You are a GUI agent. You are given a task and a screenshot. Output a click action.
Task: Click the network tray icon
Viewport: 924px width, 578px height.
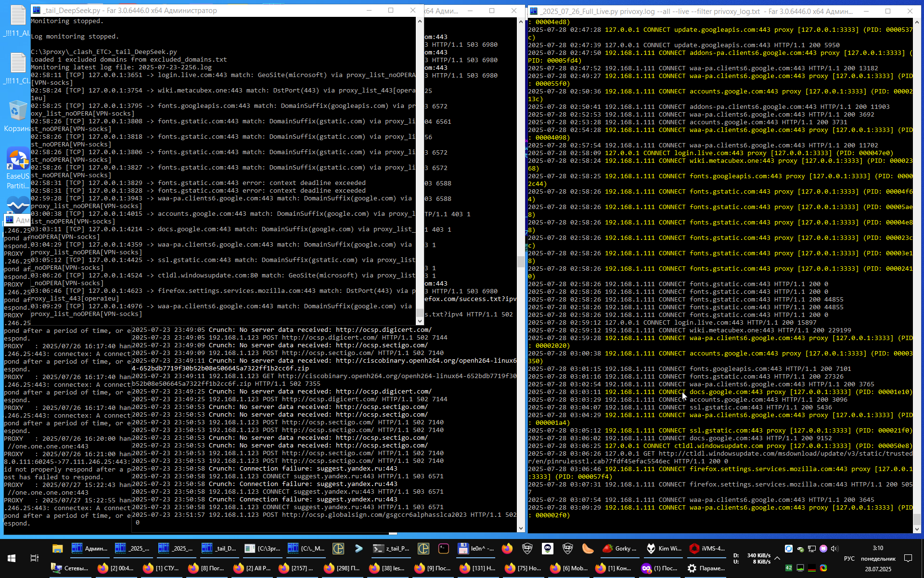(x=812, y=549)
